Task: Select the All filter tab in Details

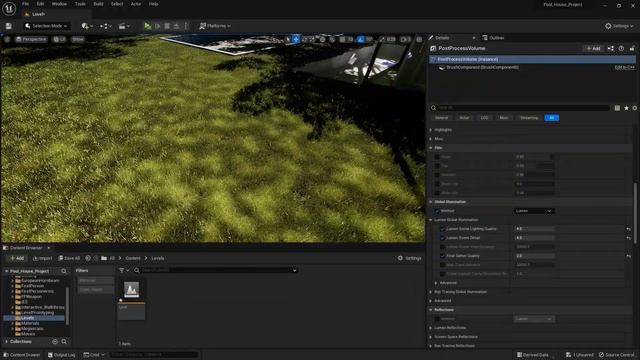Action: pos(551,118)
